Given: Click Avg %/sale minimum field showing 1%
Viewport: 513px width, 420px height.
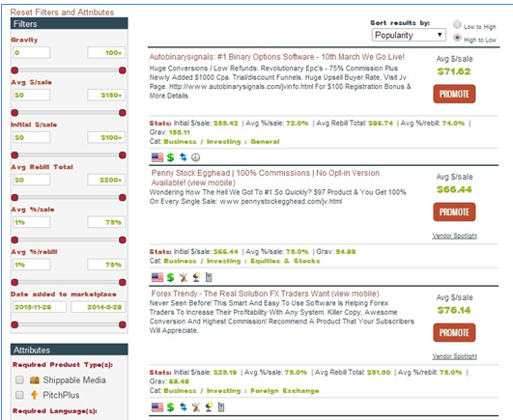Looking at the screenshot, I should [32, 222].
